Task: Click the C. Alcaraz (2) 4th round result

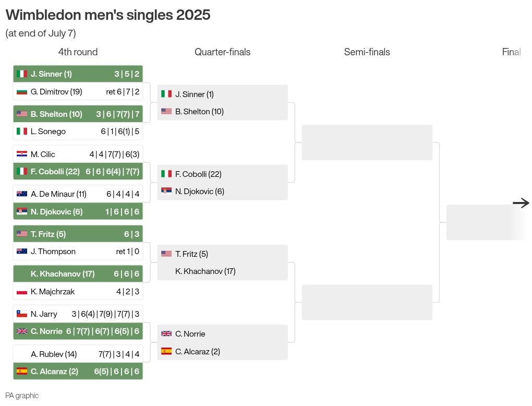Action: 78,371
